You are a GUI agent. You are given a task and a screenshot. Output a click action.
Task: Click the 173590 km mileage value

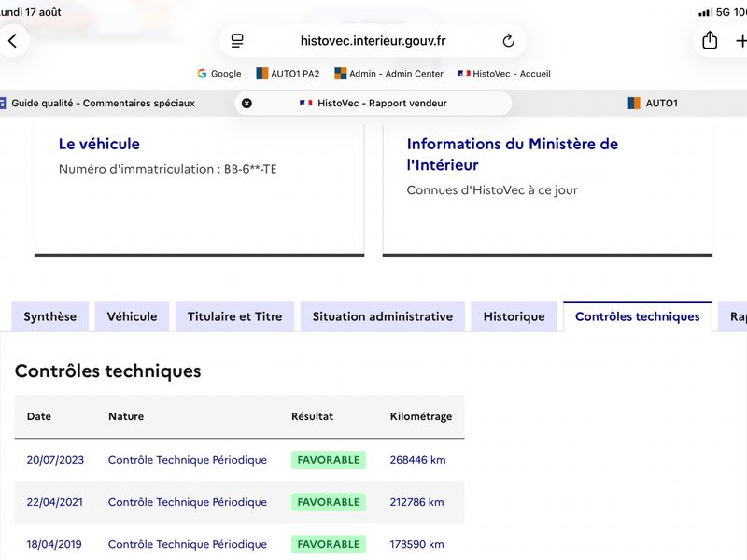coord(416,544)
